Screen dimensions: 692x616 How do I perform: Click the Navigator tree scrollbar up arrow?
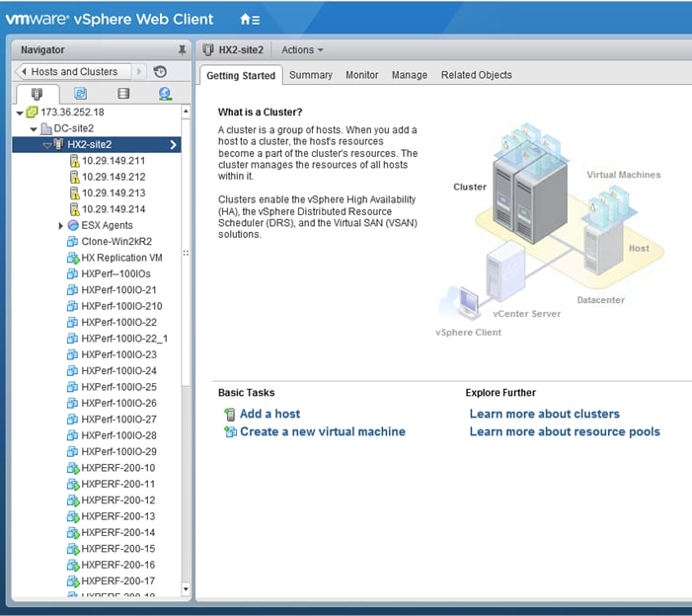186,112
